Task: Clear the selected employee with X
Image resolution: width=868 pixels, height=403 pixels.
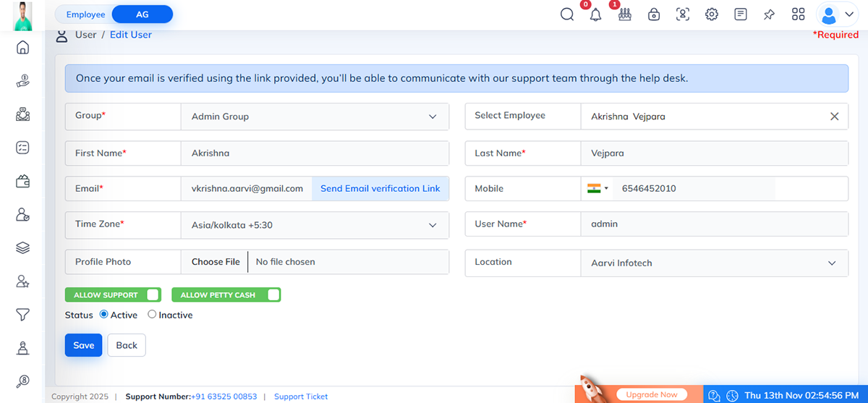Action: click(834, 116)
